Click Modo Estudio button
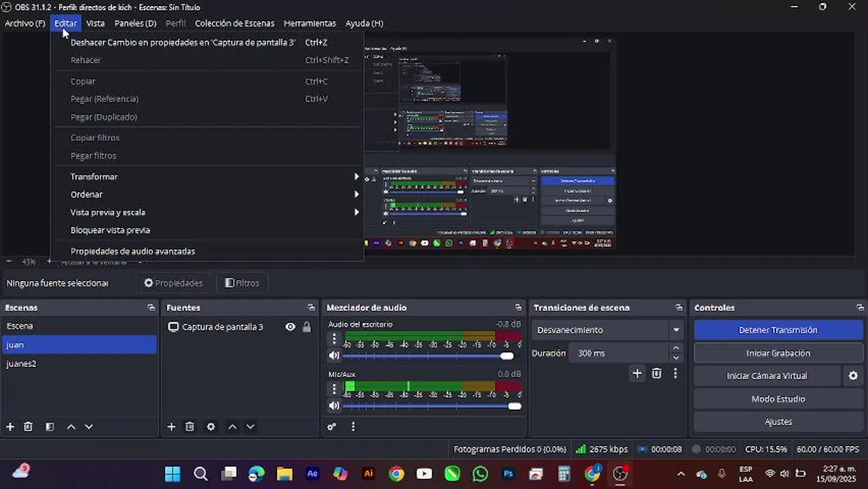868x489 pixels. (x=778, y=399)
